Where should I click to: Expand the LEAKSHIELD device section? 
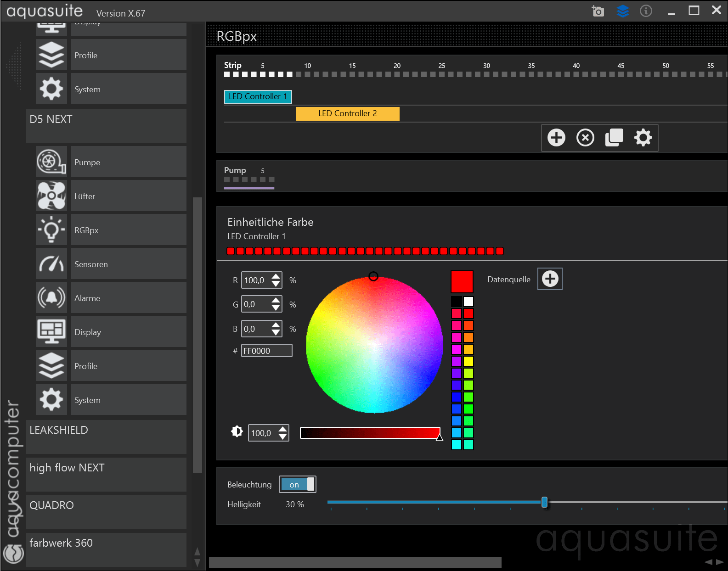(106, 437)
